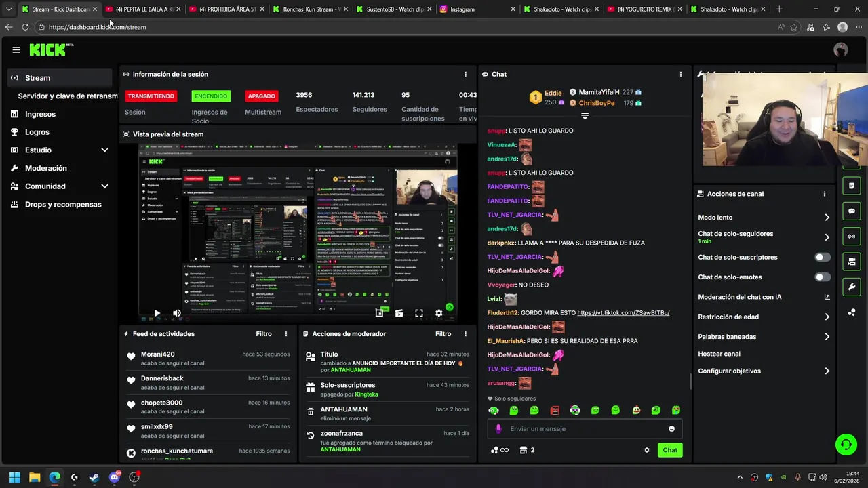Click the chat scrollbar
868x488 pixels.
point(690,382)
